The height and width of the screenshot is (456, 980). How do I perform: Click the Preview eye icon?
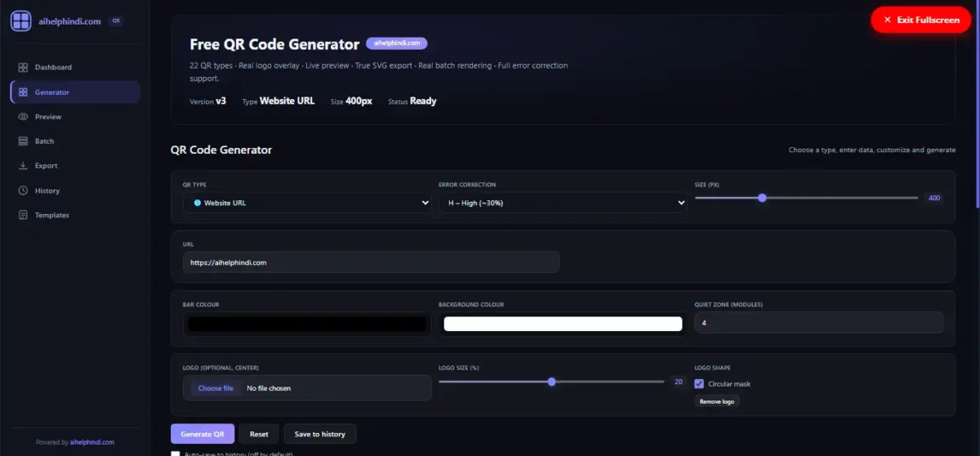click(24, 117)
